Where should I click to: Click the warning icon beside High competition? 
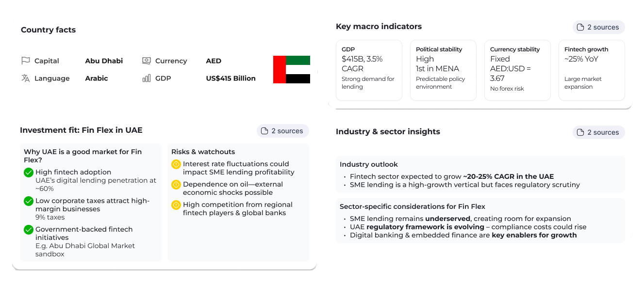[x=176, y=205]
